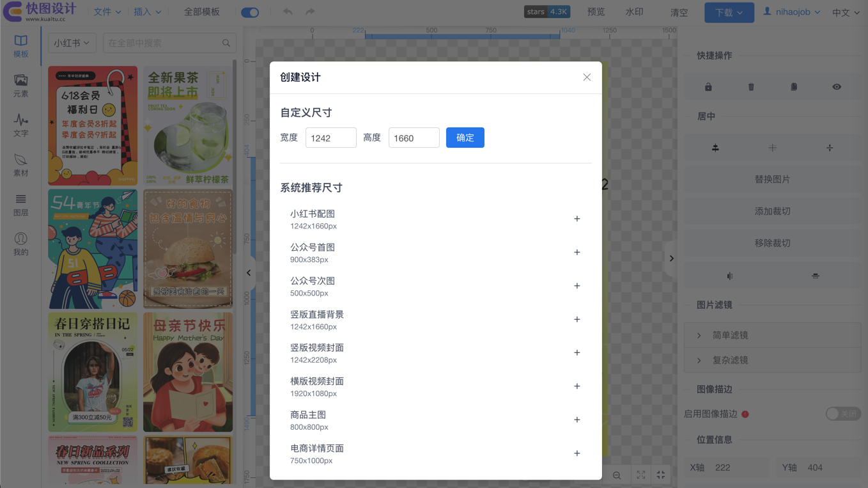This screenshot has height=488, width=868.
Task: Delete the element using the trash icon
Action: click(x=751, y=86)
